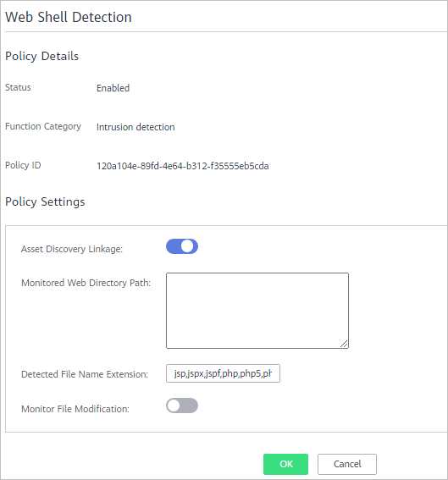Click the Monitor File Modification label
This screenshot has width=448, height=480.
coord(75,409)
